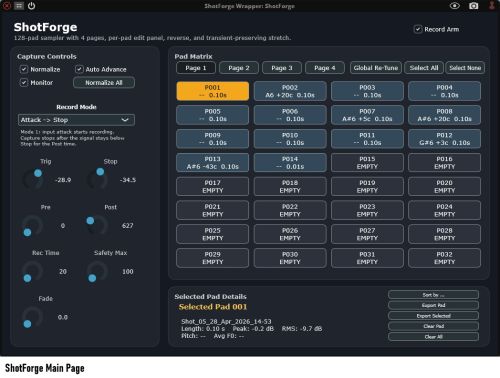Open the Record Mode dropdown
The width and height of the screenshot is (500, 378).
pyautogui.click(x=76, y=120)
